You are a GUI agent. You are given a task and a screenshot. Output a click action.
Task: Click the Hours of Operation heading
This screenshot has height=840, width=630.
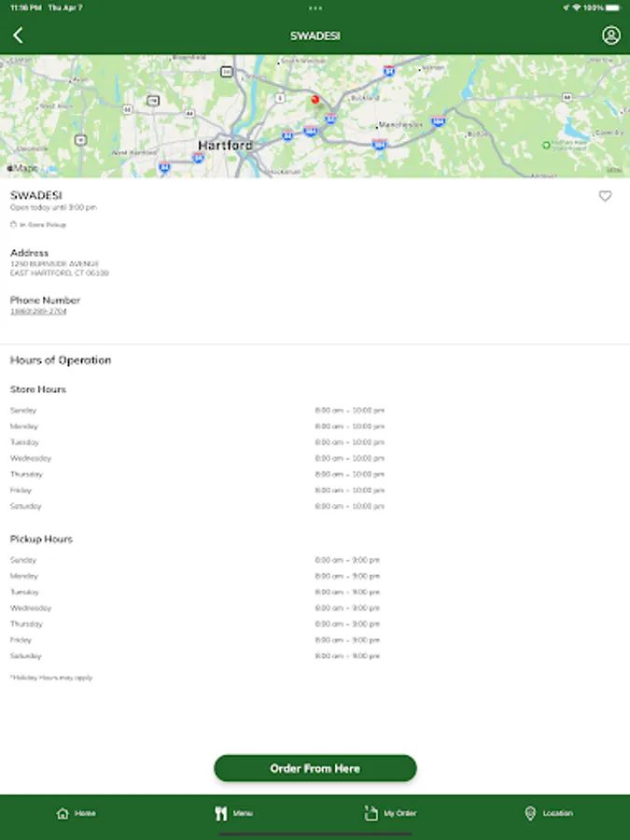tap(61, 360)
